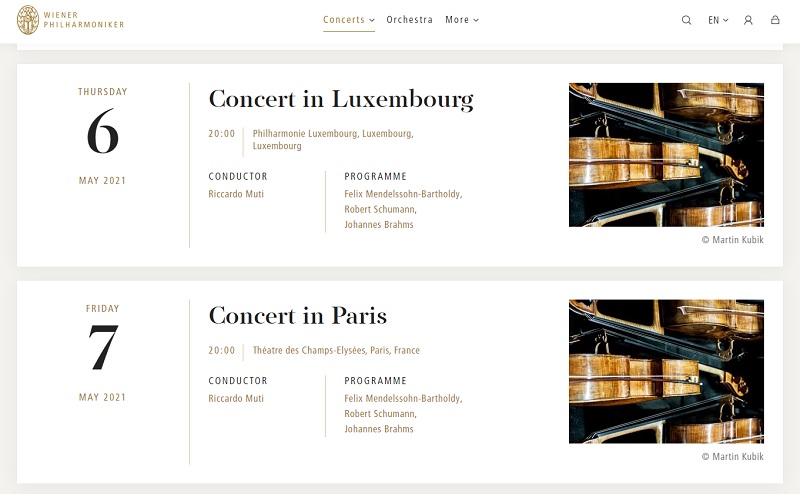
Task: Open the Concert in Luxembourg title
Action: coord(341,99)
